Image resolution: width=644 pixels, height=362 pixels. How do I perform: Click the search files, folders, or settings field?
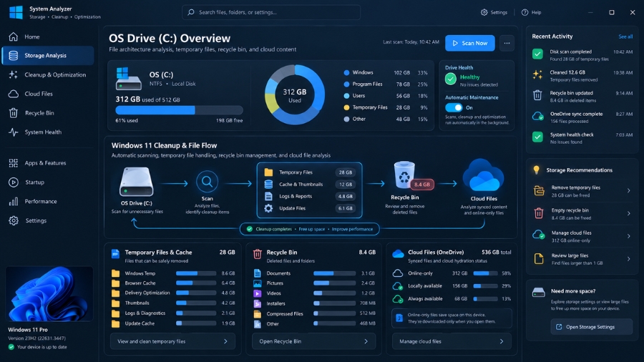[x=271, y=12]
